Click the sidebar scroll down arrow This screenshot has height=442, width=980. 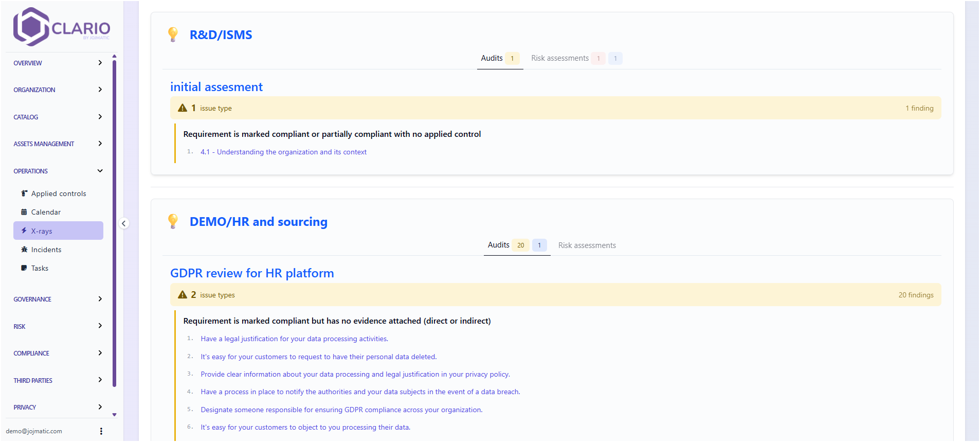pyautogui.click(x=114, y=414)
